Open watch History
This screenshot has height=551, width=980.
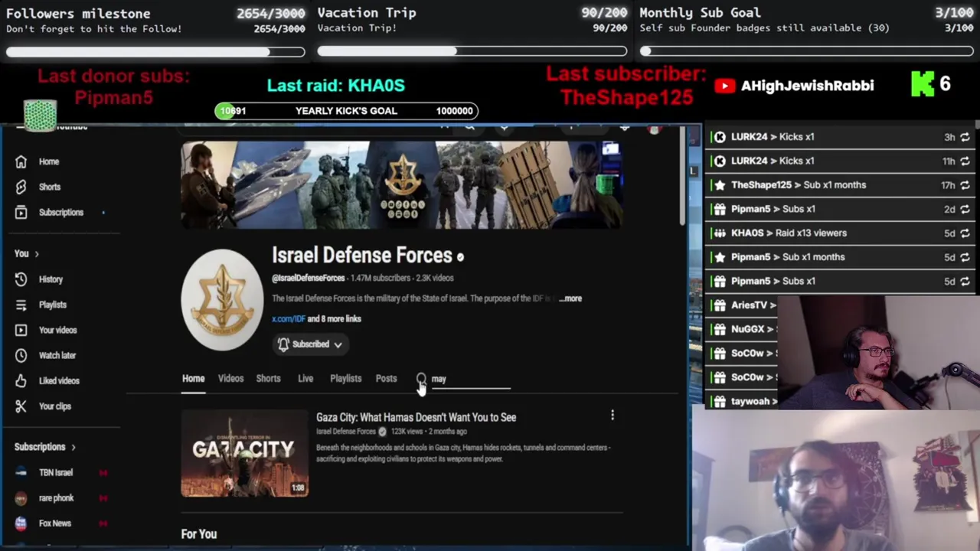[x=51, y=279]
